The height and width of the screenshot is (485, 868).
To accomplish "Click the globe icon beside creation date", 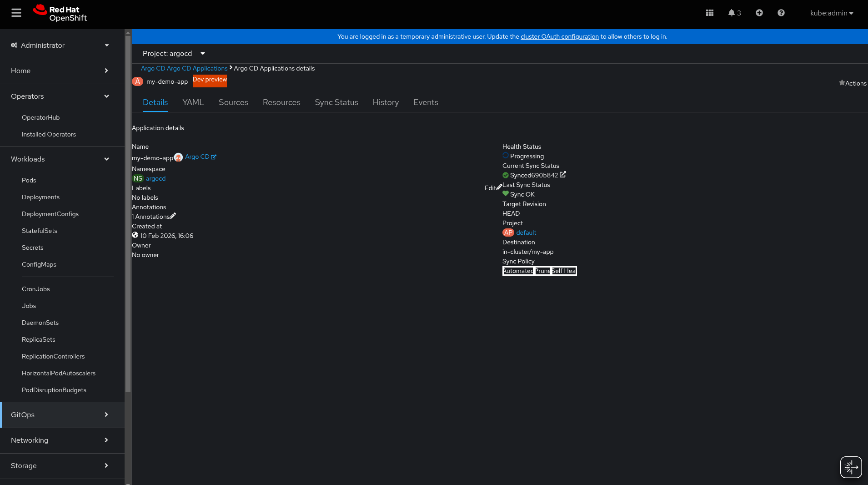I will click(135, 235).
